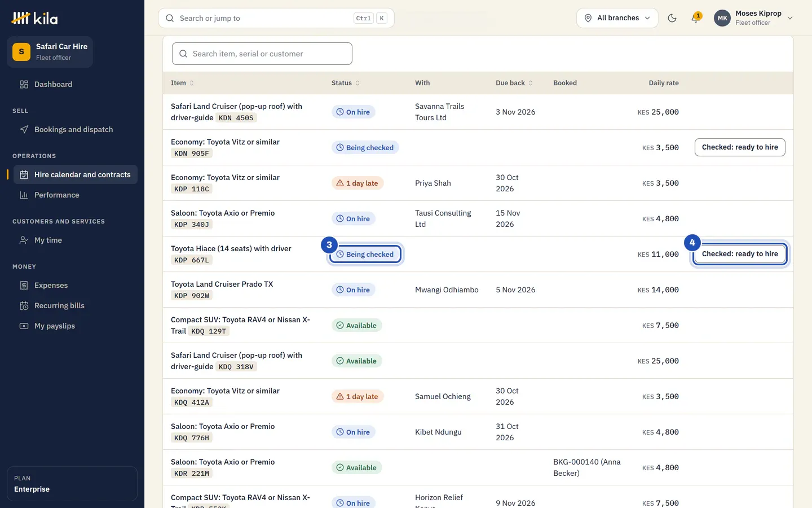This screenshot has height=508, width=812.
Task: Select Hire calendar and contracts
Action: 75,174
